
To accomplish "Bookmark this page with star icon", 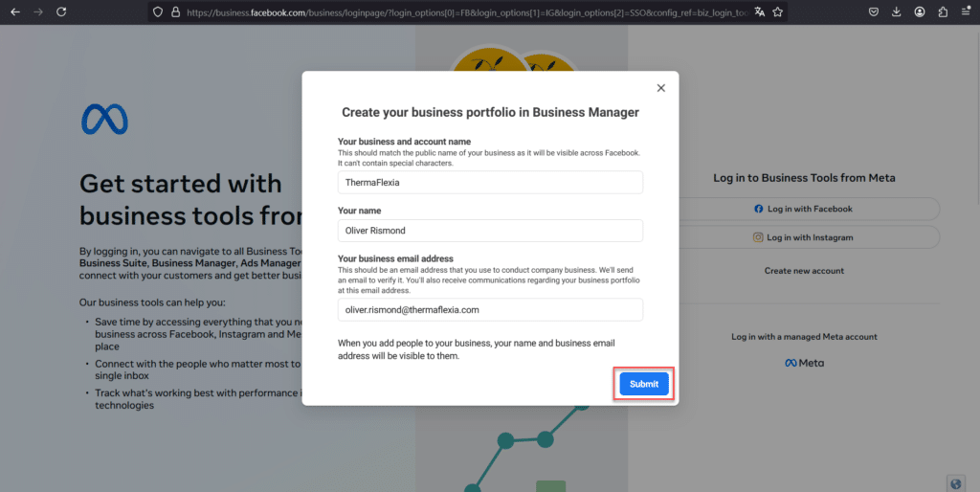I will pyautogui.click(x=777, y=11).
